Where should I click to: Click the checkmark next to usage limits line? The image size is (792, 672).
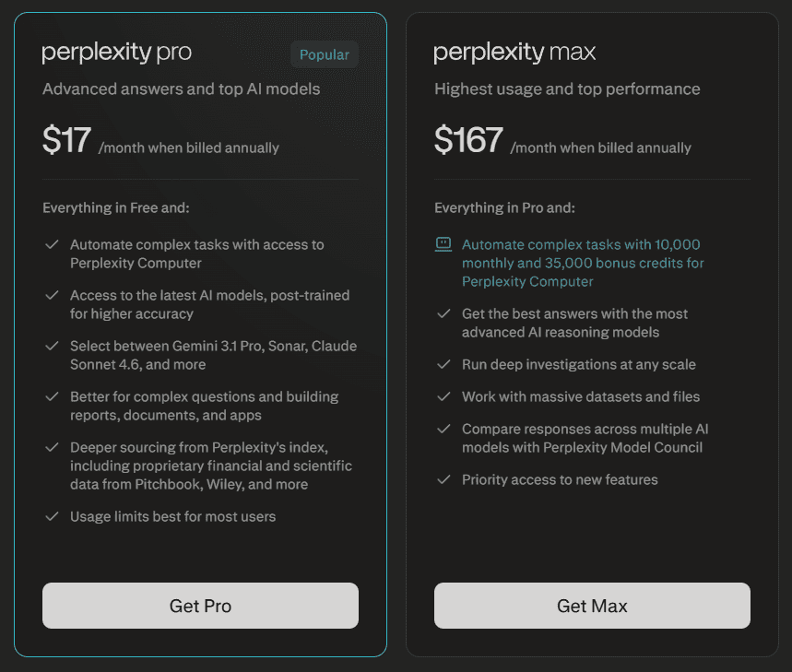point(53,517)
